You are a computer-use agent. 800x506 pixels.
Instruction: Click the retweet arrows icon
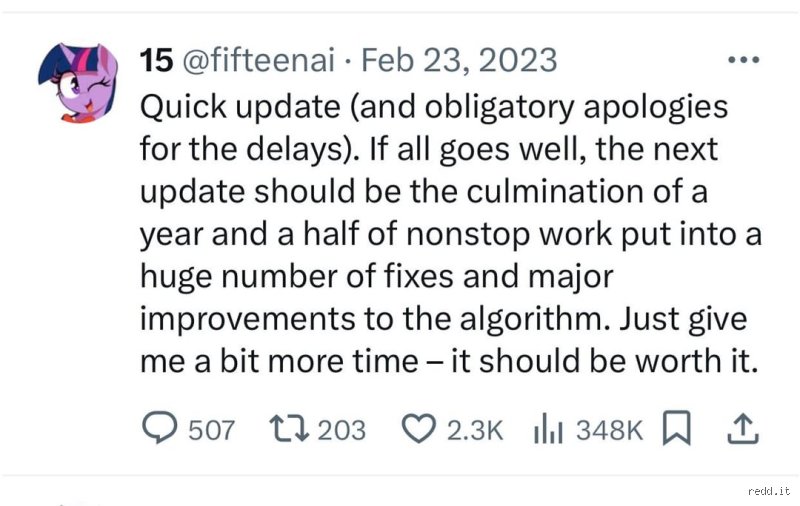[x=289, y=428]
